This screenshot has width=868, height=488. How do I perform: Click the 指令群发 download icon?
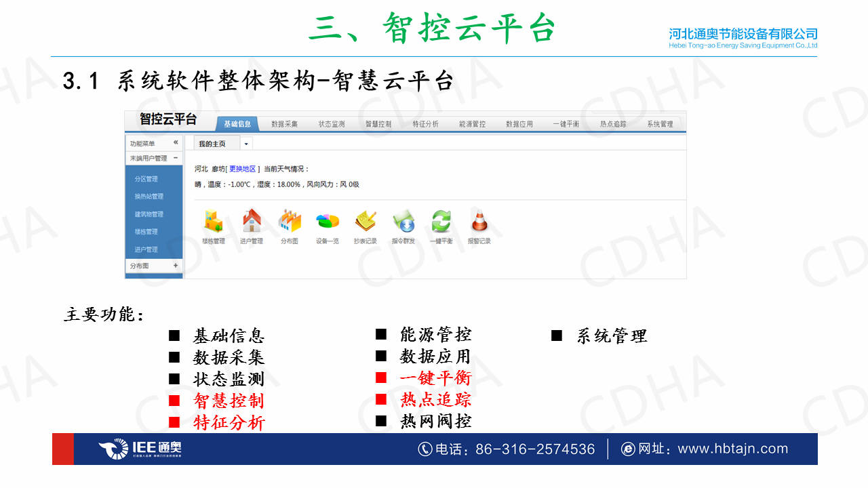[x=403, y=221]
